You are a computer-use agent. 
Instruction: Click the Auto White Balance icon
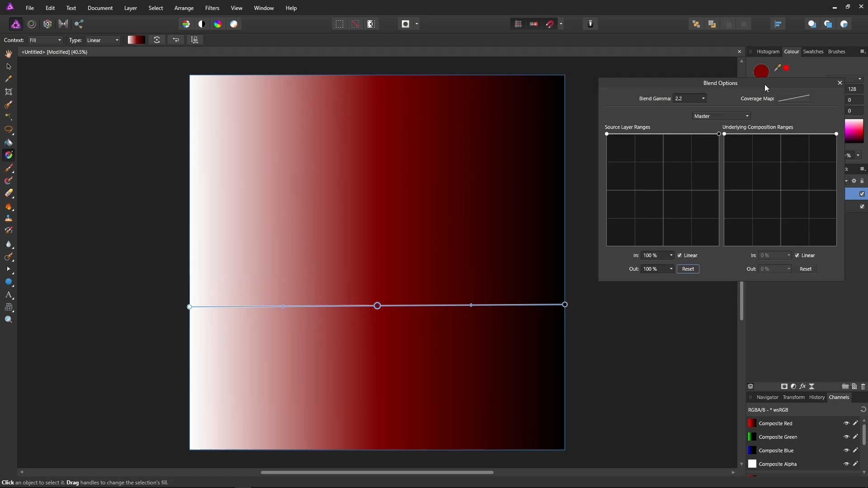tap(234, 24)
